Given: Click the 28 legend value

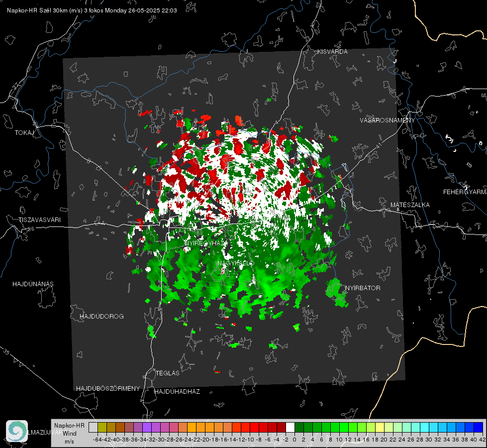Looking at the screenshot, I should [x=420, y=440].
